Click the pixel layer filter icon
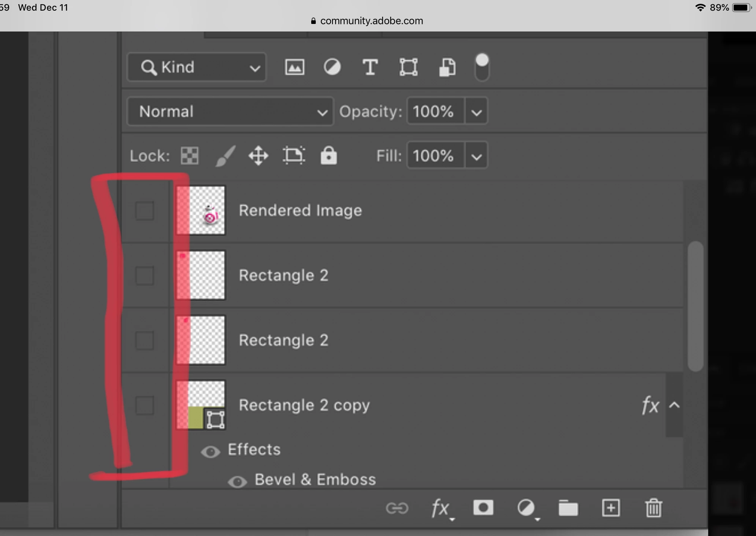756x536 pixels. point(295,68)
